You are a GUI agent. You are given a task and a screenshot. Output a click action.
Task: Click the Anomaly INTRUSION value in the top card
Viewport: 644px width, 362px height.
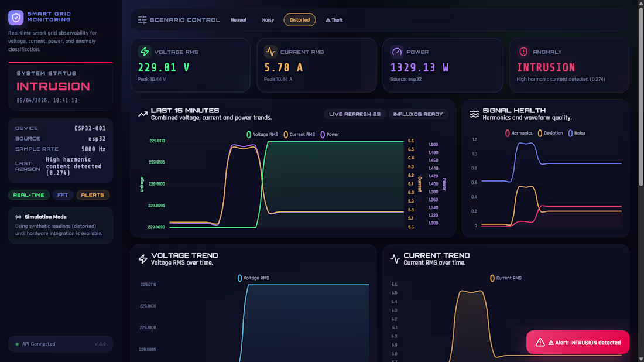click(546, 67)
